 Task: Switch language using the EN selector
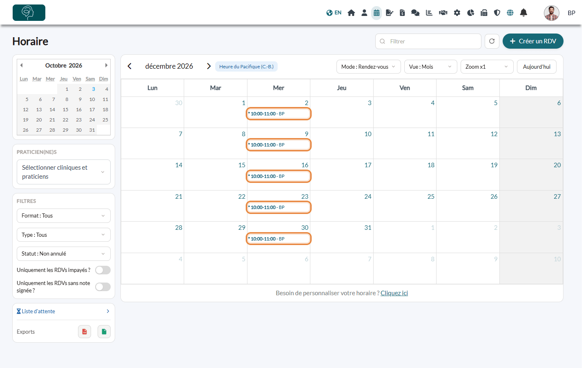[x=334, y=13]
